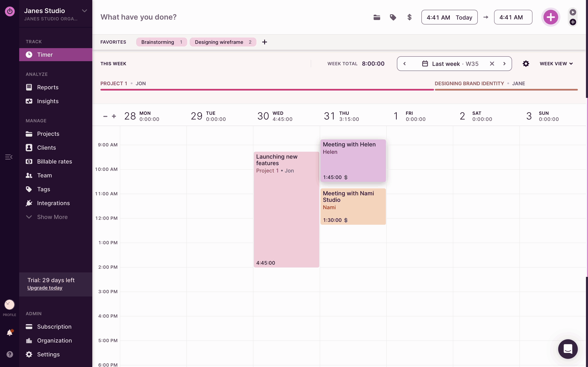Click the Upgrade today link

point(45,288)
